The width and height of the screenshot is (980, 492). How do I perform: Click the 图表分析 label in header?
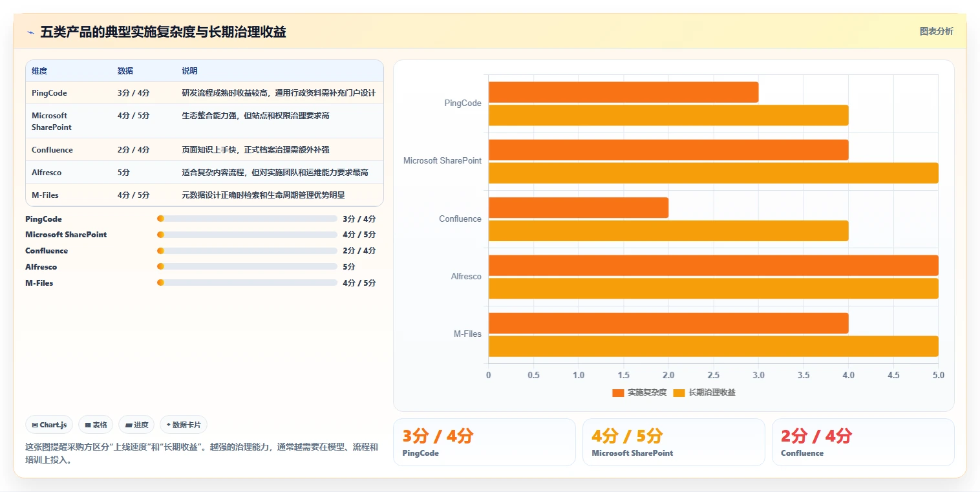point(936,31)
